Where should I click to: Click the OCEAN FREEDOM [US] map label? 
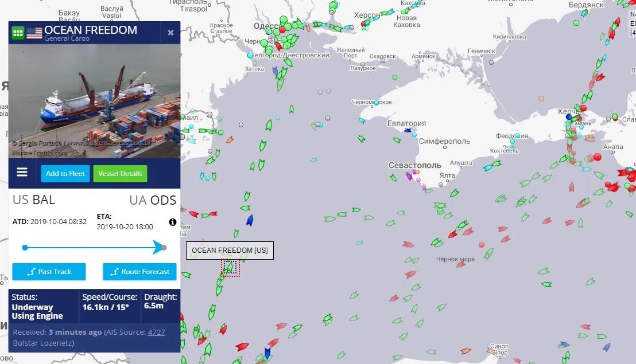point(230,251)
